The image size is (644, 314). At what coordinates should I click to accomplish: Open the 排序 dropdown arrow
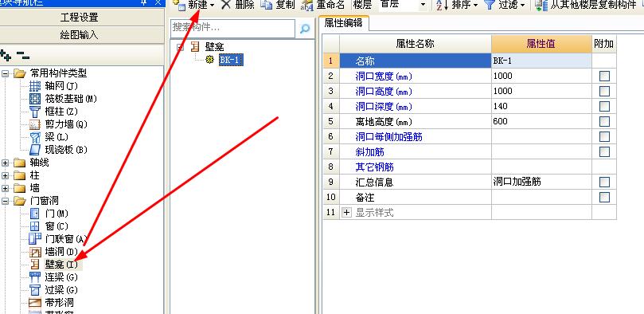tap(475, 6)
